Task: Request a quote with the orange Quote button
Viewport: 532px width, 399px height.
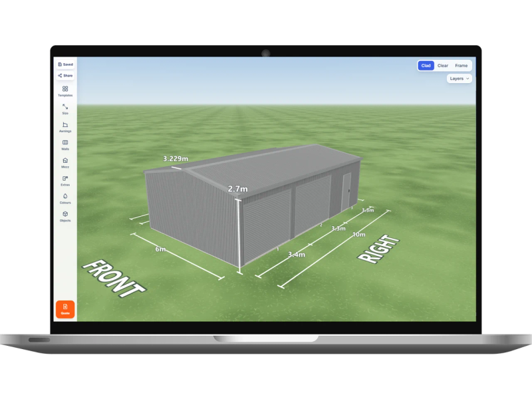Action: pyautogui.click(x=65, y=309)
